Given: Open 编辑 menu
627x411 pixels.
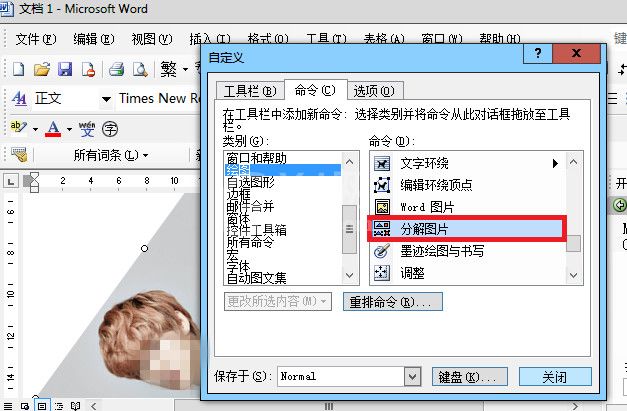Looking at the screenshot, I should (94, 39).
